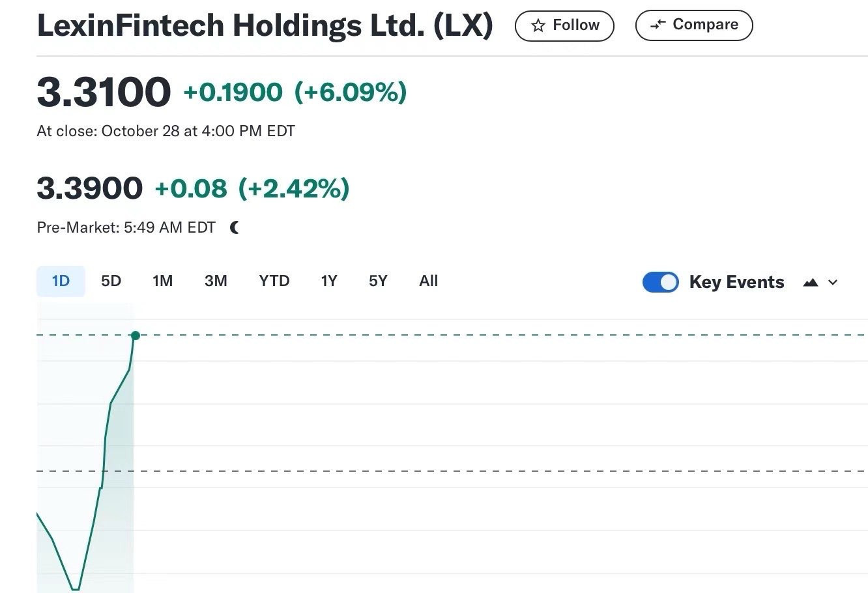Select the All time range

(428, 281)
